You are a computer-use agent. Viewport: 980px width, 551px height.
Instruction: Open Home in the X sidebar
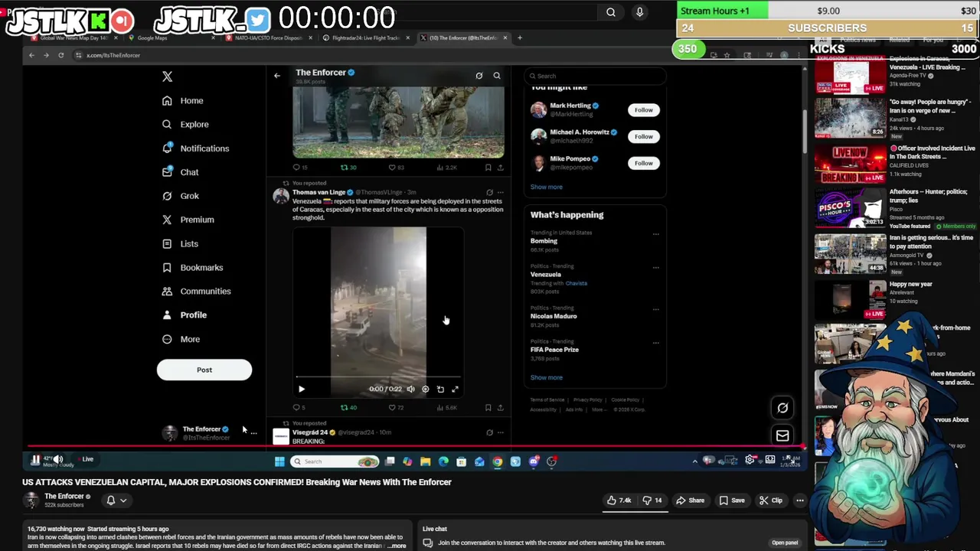pos(182,100)
